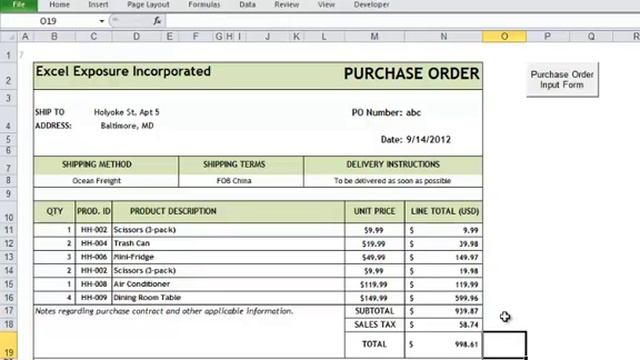Click the Insert Function fx icon
The height and width of the screenshot is (360, 640).
click(157, 21)
